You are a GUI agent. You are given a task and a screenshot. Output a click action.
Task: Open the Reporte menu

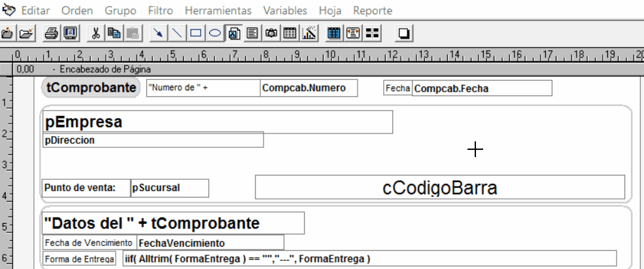(x=373, y=10)
